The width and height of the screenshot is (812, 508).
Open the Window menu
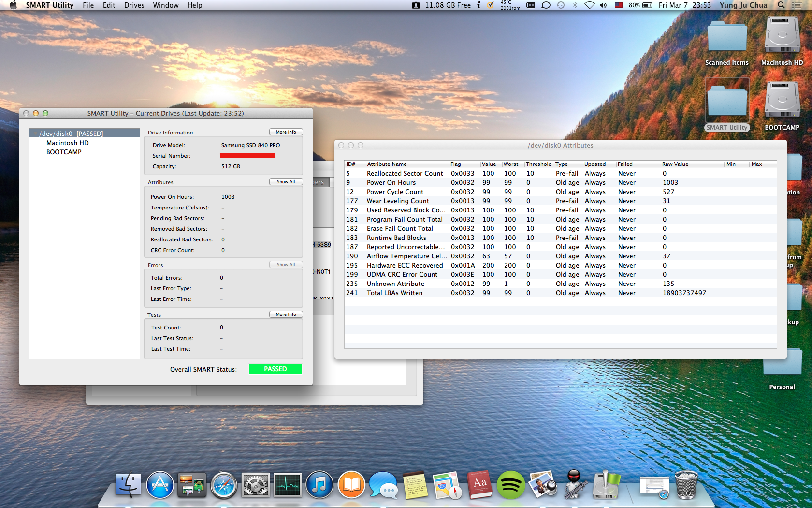(166, 5)
